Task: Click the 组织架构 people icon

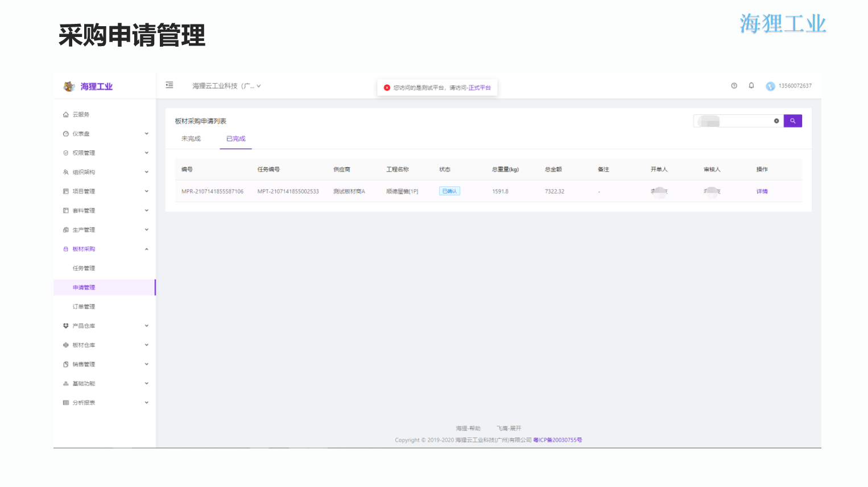Action: coord(66,172)
